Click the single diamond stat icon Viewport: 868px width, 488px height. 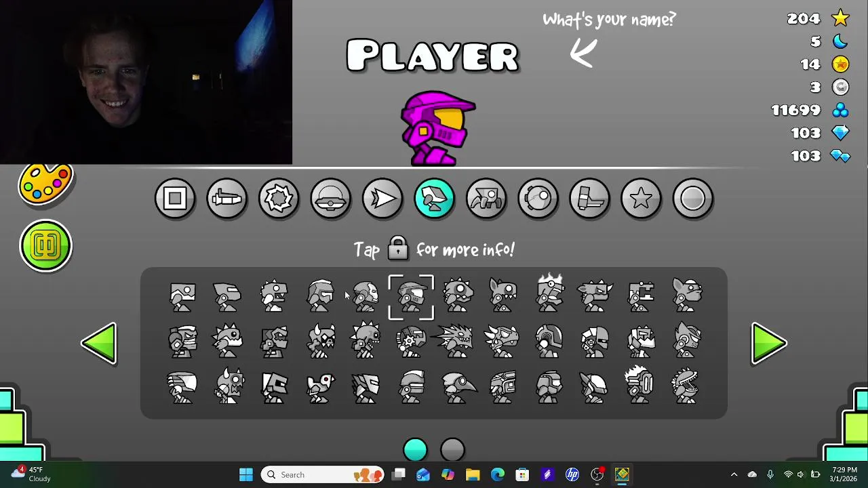pos(840,133)
